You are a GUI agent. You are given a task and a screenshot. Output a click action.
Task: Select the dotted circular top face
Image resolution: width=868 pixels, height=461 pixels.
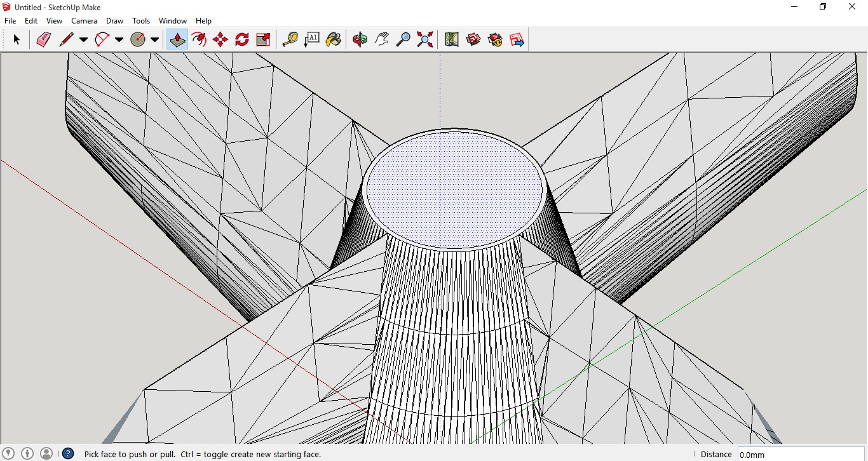(x=454, y=189)
